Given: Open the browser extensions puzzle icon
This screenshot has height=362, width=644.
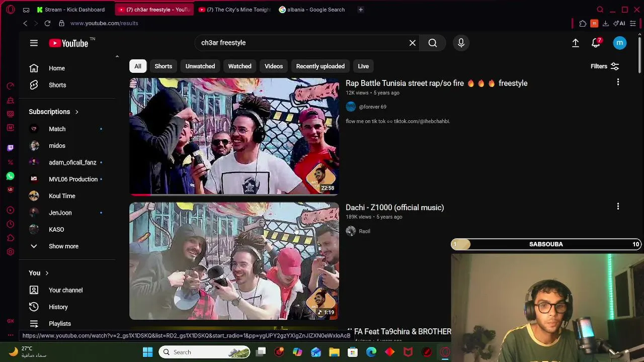Looking at the screenshot, I should pyautogui.click(x=583, y=23).
